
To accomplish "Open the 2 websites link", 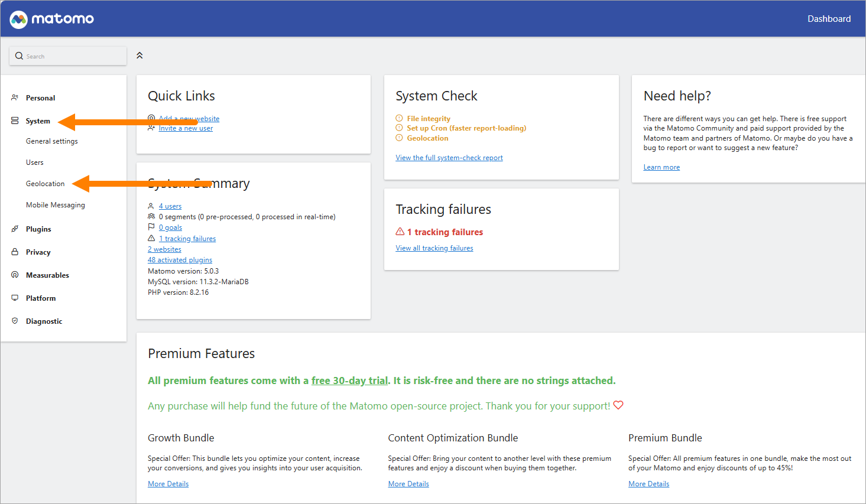I will point(164,249).
